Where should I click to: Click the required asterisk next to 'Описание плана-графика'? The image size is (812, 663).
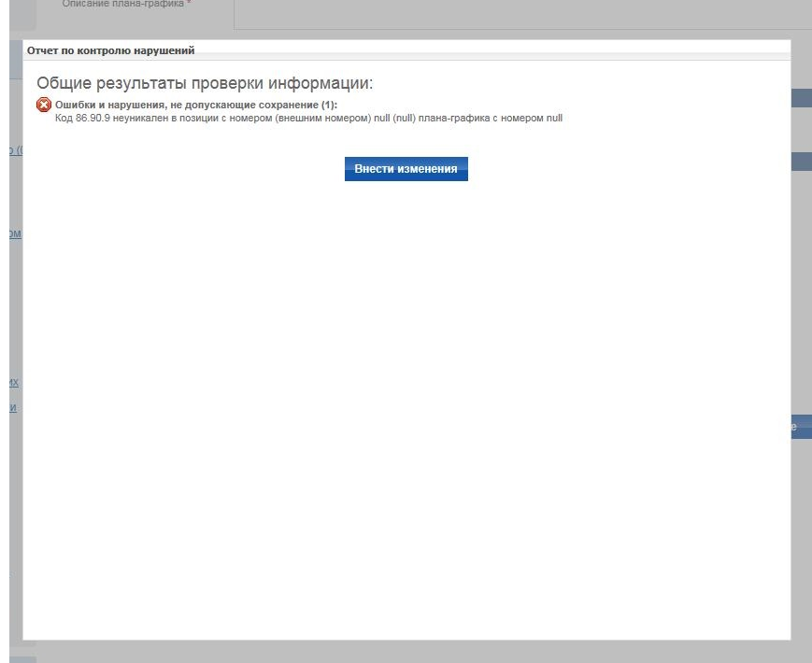[189, 4]
